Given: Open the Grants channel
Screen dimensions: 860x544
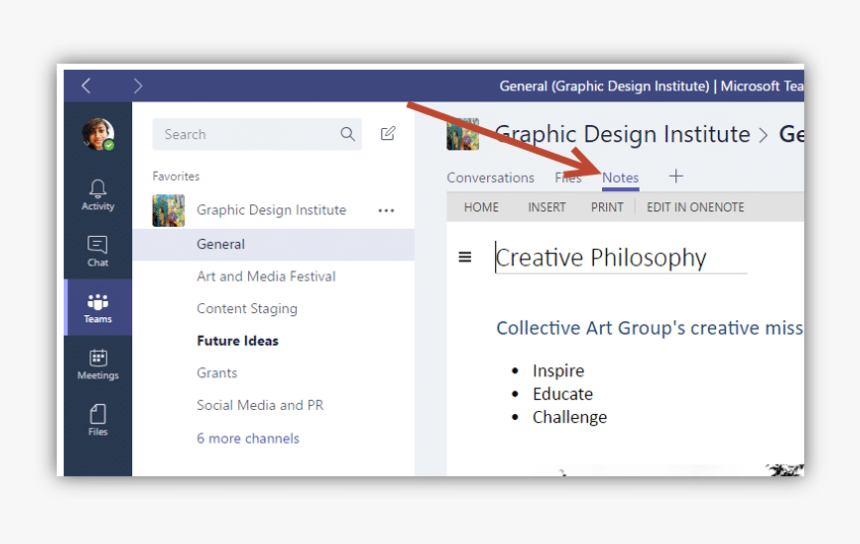Looking at the screenshot, I should (217, 373).
